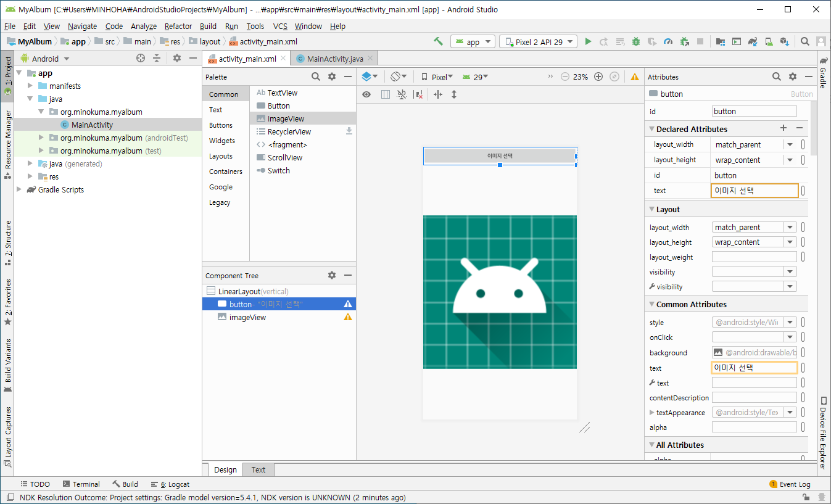Open Pixel 2 API 29 device dropdown

tap(539, 42)
